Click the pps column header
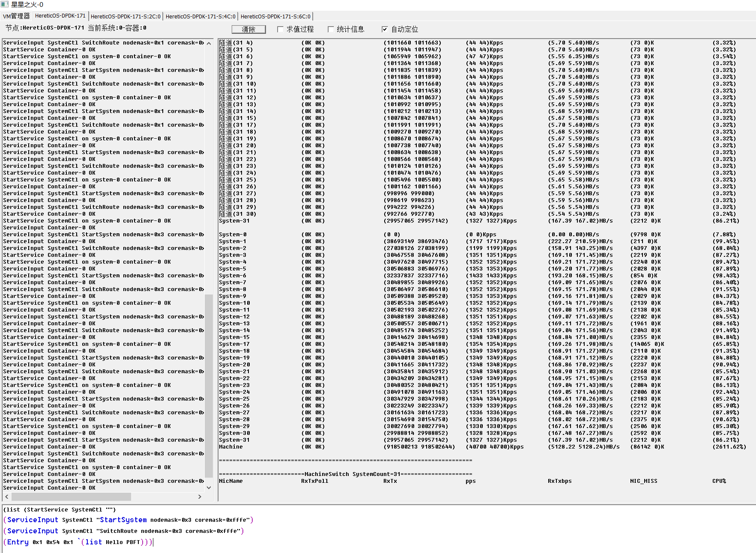This screenshot has width=756, height=553. tap(471, 481)
